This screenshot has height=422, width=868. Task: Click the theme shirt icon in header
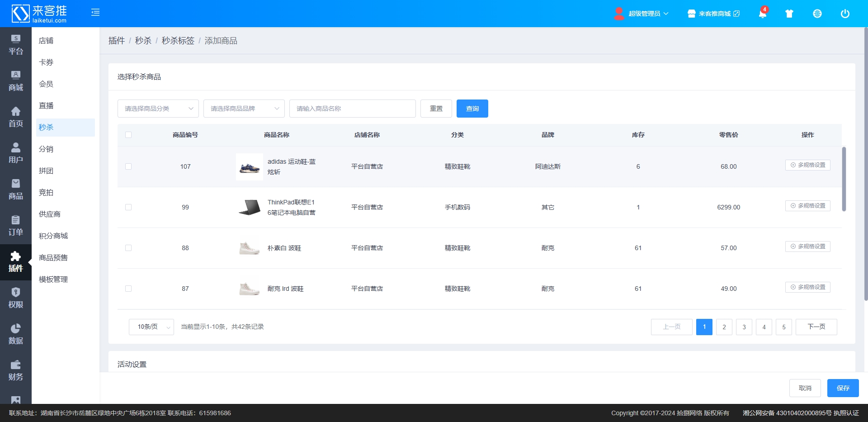coord(789,14)
